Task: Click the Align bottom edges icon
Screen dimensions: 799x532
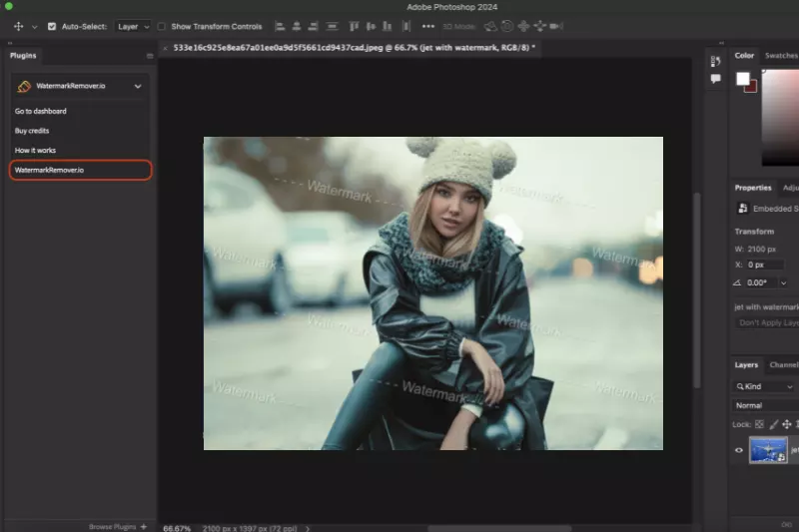Action: click(388, 27)
